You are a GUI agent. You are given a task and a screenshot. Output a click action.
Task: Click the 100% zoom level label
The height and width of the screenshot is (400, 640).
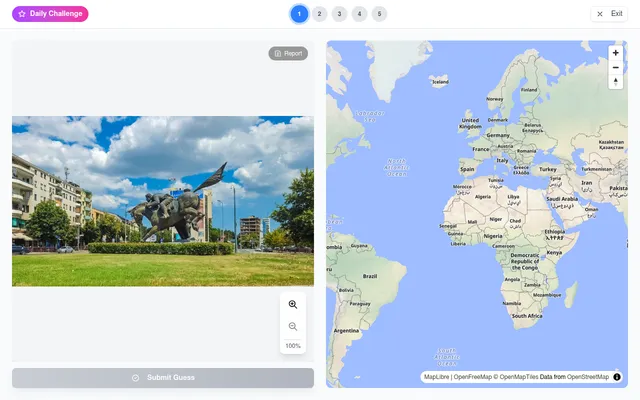[x=293, y=346]
